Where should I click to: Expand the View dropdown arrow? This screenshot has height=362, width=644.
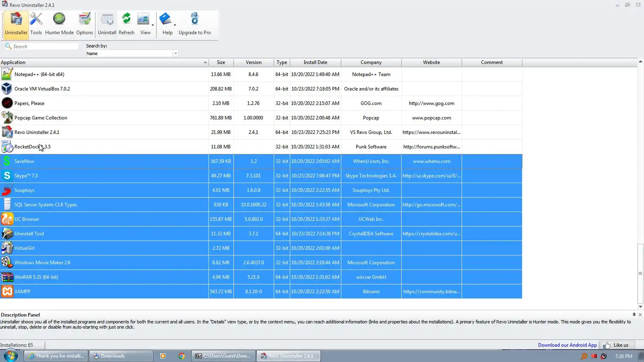point(153,25)
